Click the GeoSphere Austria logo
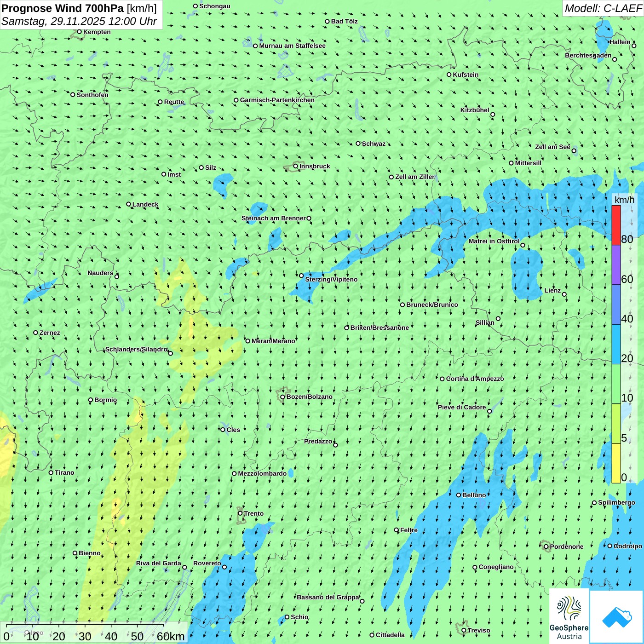 coord(569,616)
